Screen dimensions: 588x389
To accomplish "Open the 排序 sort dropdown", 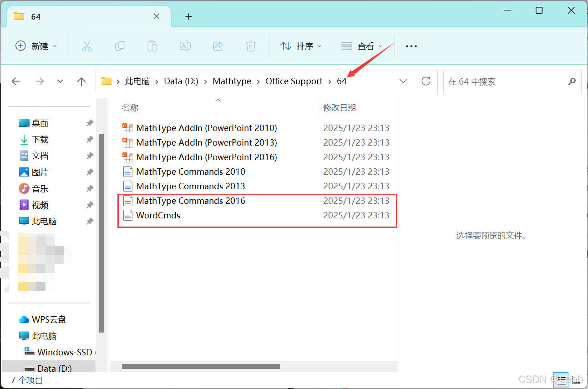I will point(301,46).
